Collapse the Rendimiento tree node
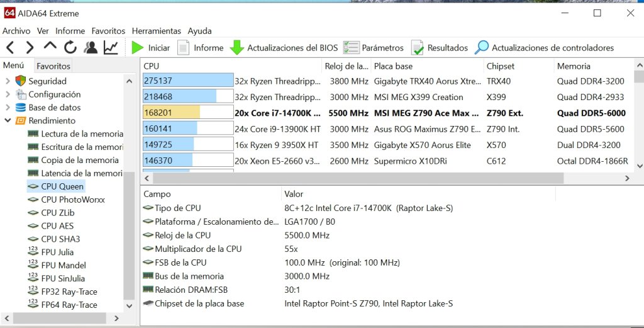Screen dimensions: 644x328 pos(8,120)
